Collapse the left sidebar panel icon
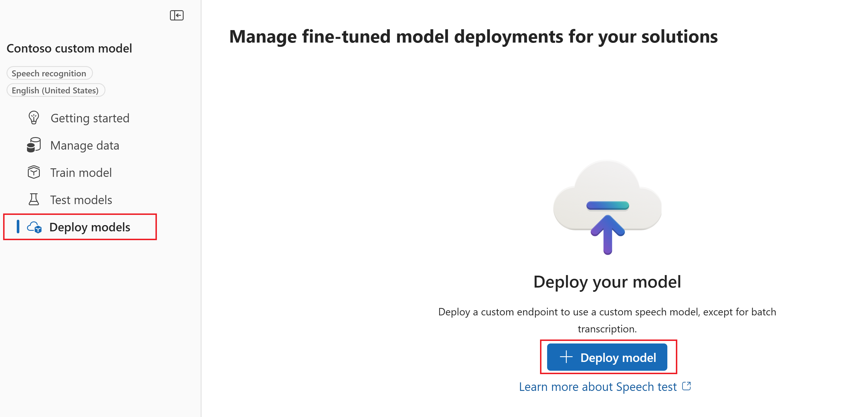868x417 pixels. click(x=176, y=16)
